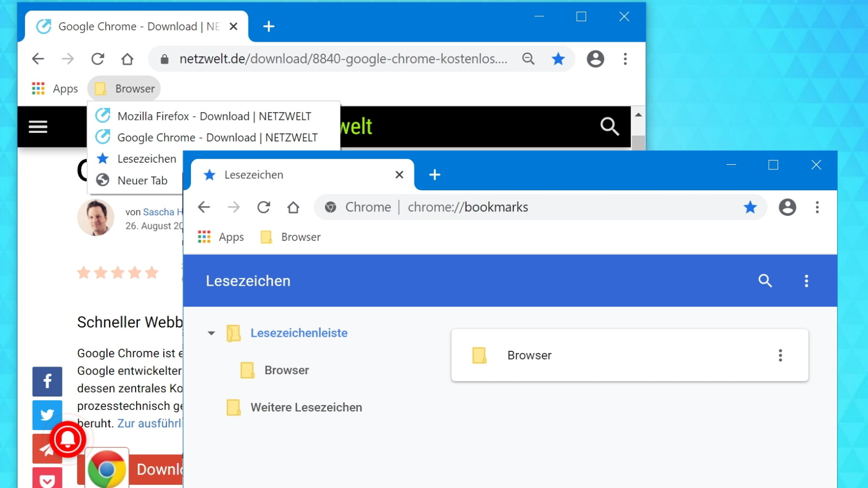Click the profile avatar icon in the bookmarks window
The image size is (868, 488).
tap(787, 207)
